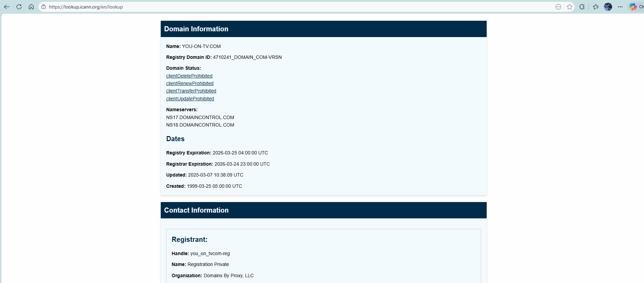644x283 pixels.
Task: Add this page to favorites with star
Action: pos(570,7)
